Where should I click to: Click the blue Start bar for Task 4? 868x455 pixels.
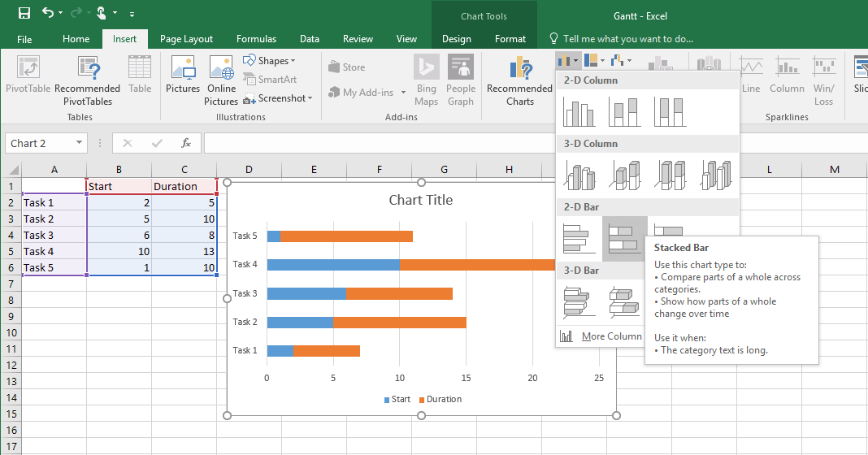tap(333, 265)
